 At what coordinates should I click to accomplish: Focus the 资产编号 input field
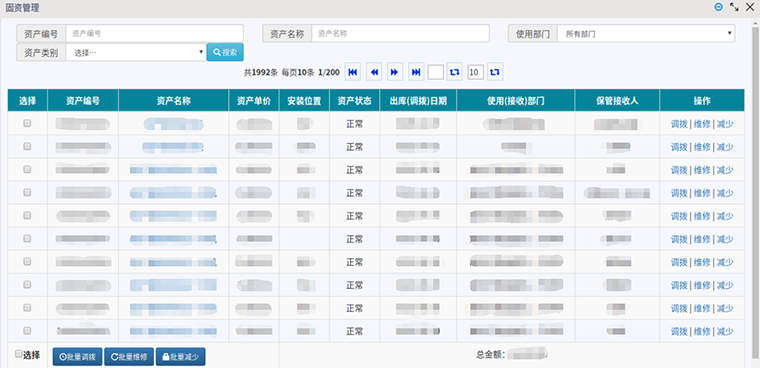coord(155,34)
